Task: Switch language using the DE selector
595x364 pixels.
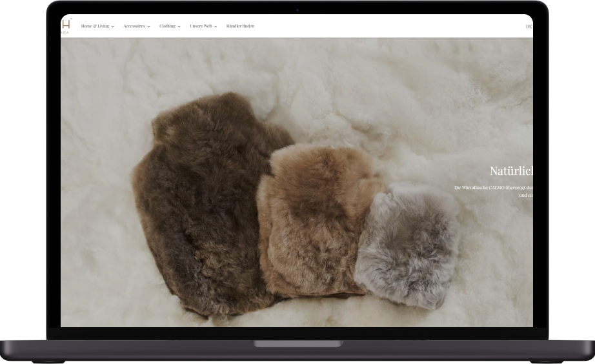Action: click(x=529, y=26)
